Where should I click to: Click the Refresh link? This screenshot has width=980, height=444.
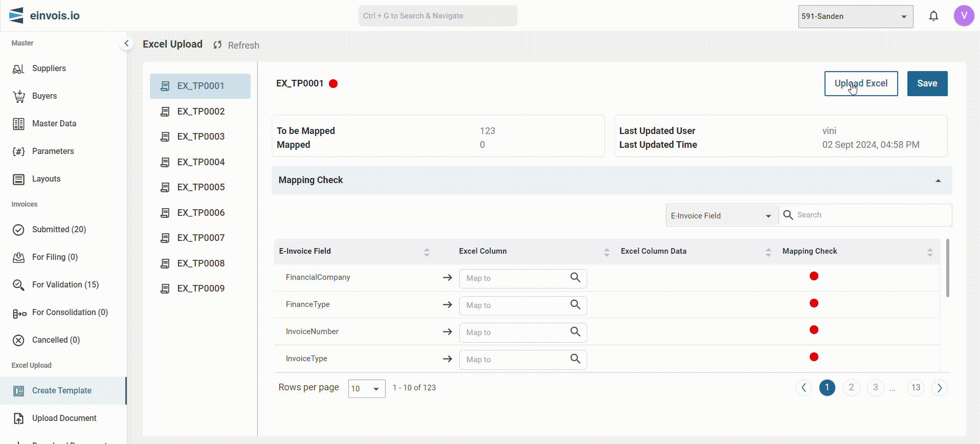click(243, 46)
